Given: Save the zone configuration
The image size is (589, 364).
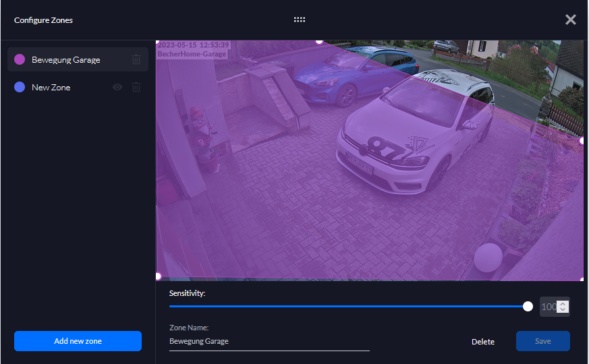Looking at the screenshot, I should click(x=543, y=341).
